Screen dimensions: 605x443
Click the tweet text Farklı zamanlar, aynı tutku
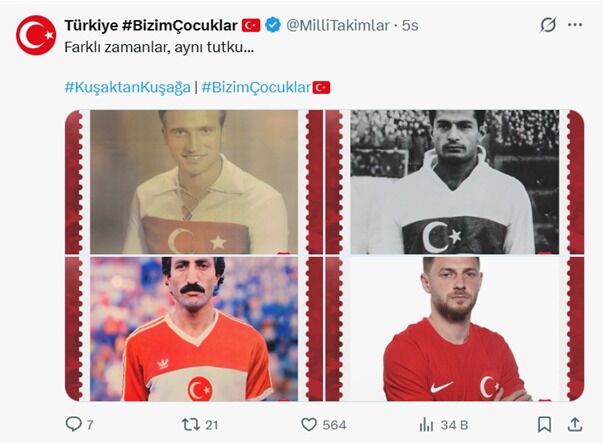point(159,47)
